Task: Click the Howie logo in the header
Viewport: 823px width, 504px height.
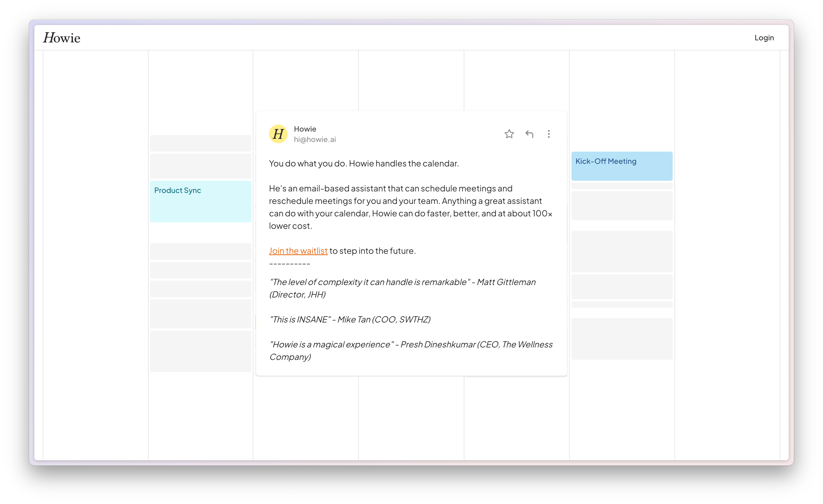Action: (x=61, y=38)
